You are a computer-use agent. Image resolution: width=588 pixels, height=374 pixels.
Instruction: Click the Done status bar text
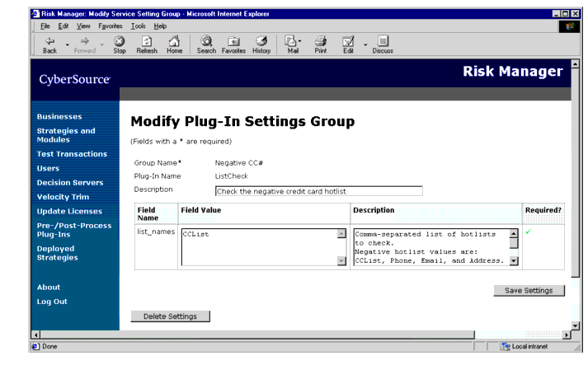[x=49, y=347]
